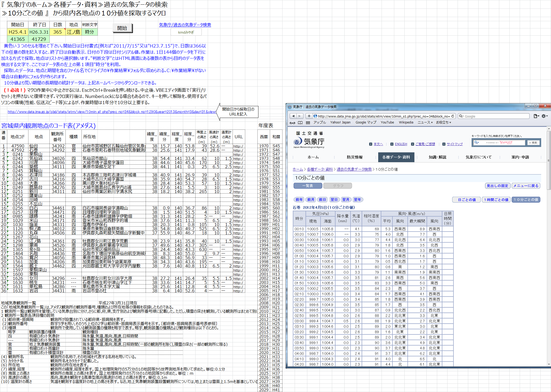Click the 前月 button
The width and height of the screenshot is (551, 392).
click(311, 199)
